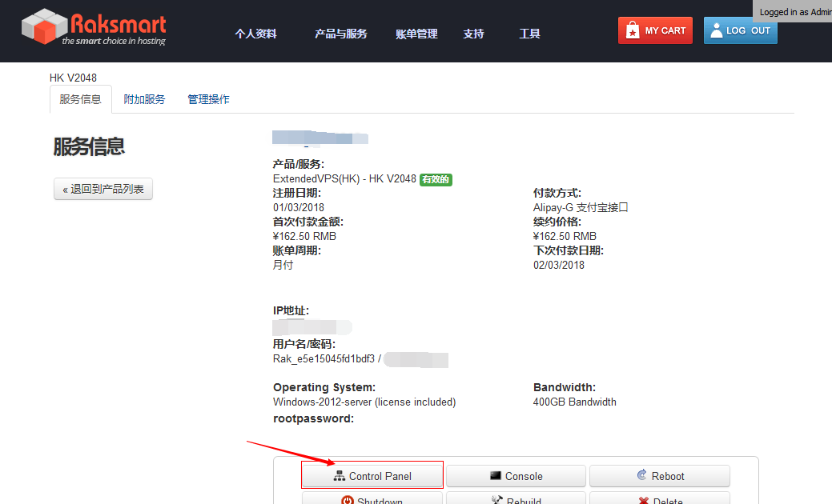Click the power icon on Shutdown
This screenshot has width=832, height=504.
click(x=348, y=500)
